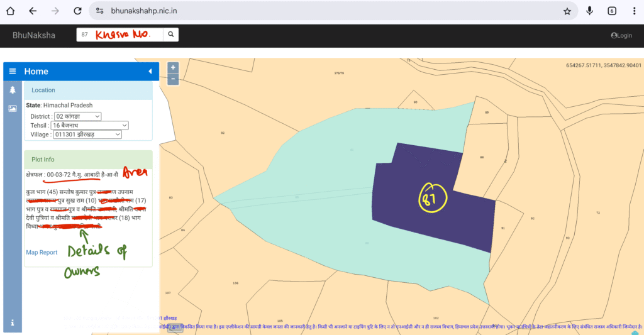Click the tree icon in left sidebar
Image resolution: width=644 pixels, height=335 pixels.
[13, 91]
